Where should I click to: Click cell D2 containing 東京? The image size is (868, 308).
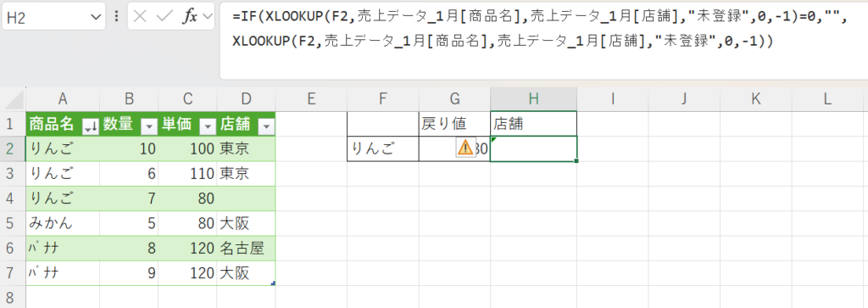pos(247,148)
